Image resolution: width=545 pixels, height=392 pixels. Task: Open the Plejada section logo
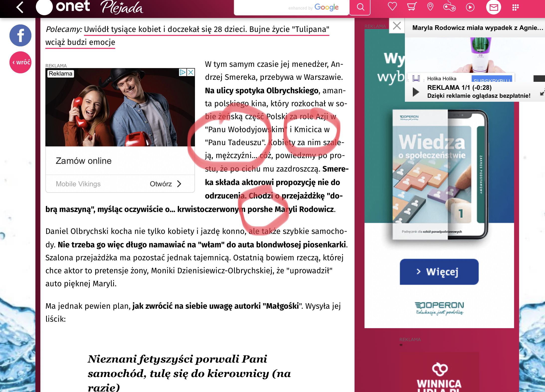122,7
